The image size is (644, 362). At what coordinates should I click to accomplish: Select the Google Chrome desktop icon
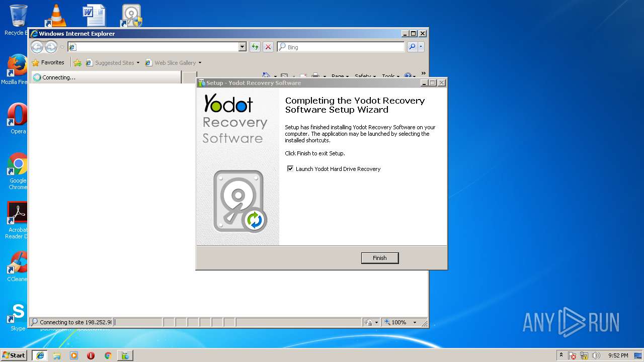click(18, 171)
